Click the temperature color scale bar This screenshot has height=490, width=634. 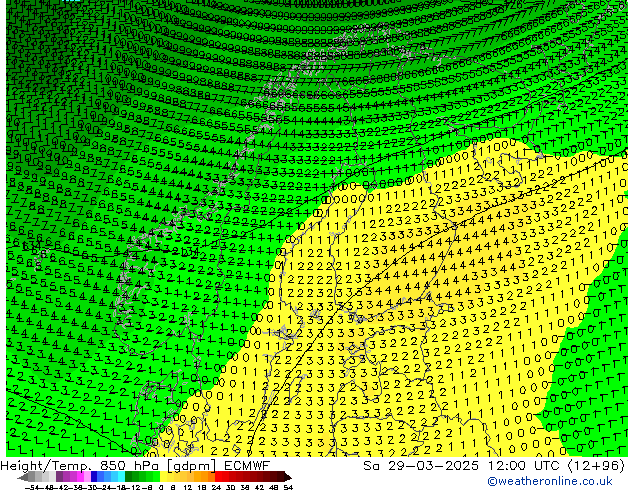[155, 477]
